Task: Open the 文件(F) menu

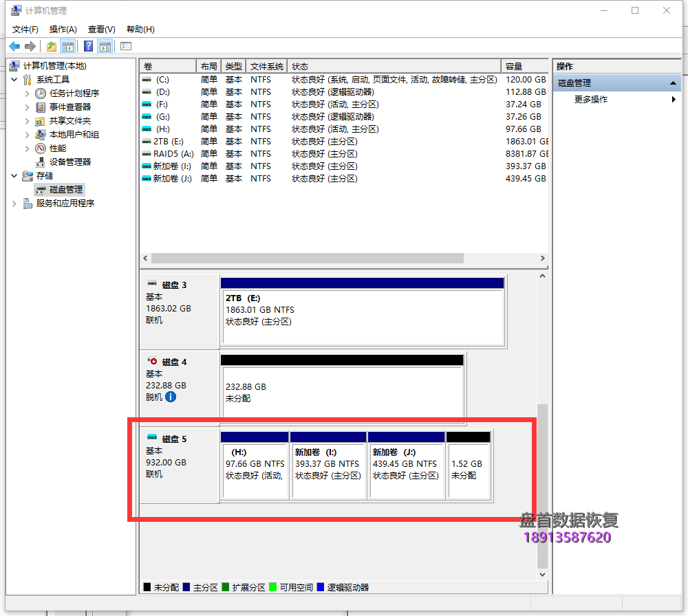Action: [x=25, y=30]
